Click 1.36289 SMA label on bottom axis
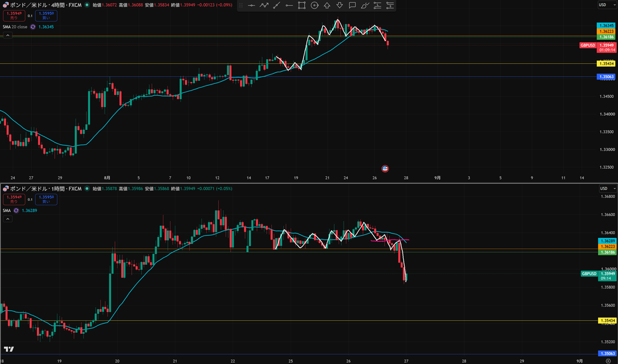Viewport: 618px width, 364px height. coord(607,241)
